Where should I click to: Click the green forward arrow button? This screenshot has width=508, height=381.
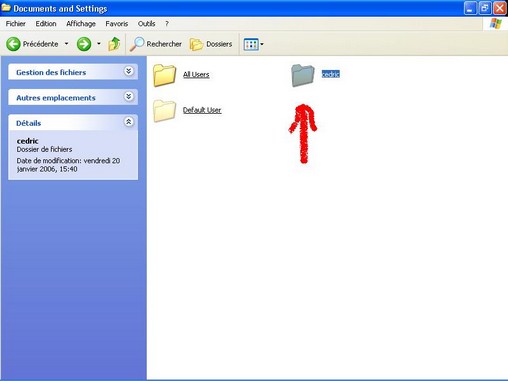84,44
